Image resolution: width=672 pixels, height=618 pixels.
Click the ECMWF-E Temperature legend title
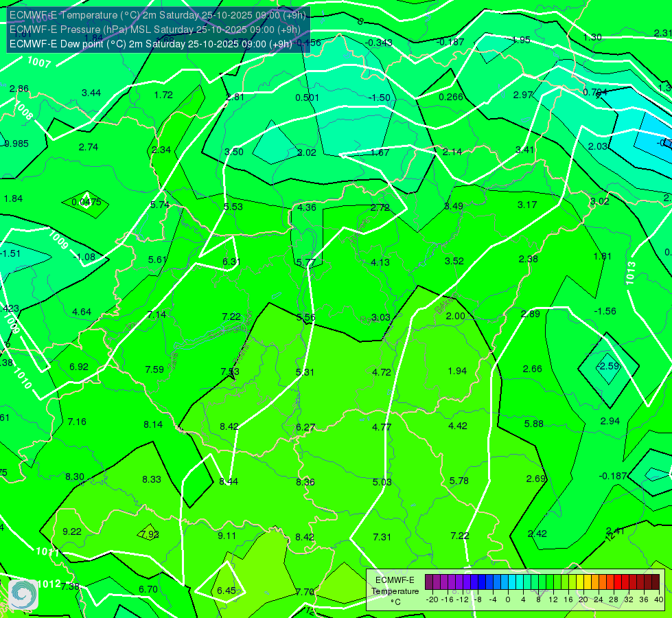[x=395, y=586]
